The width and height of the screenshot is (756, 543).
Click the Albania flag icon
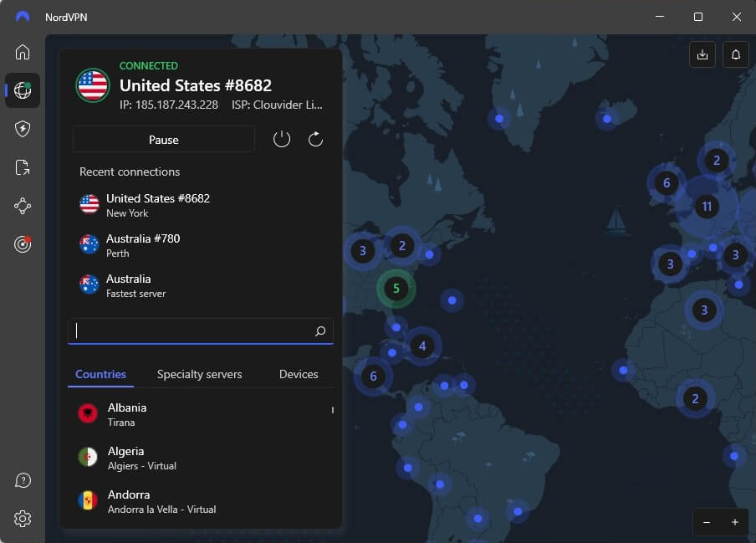[88, 413]
